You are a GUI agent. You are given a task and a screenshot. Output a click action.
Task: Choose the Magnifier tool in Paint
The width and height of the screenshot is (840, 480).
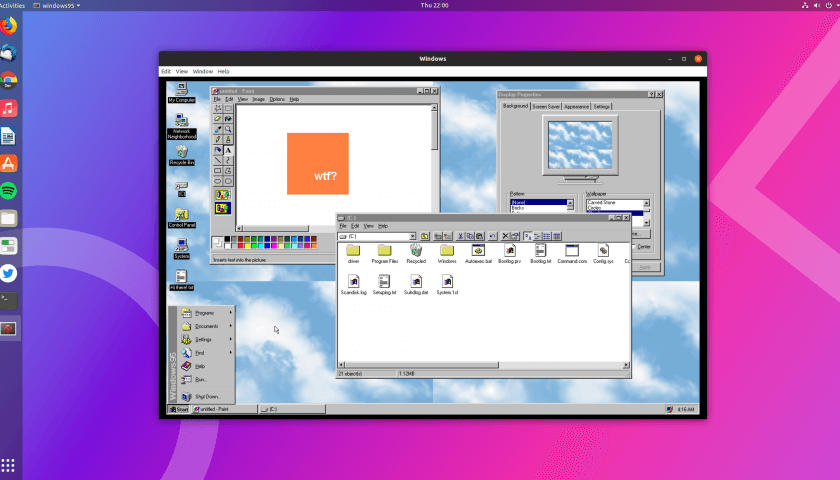(x=228, y=129)
